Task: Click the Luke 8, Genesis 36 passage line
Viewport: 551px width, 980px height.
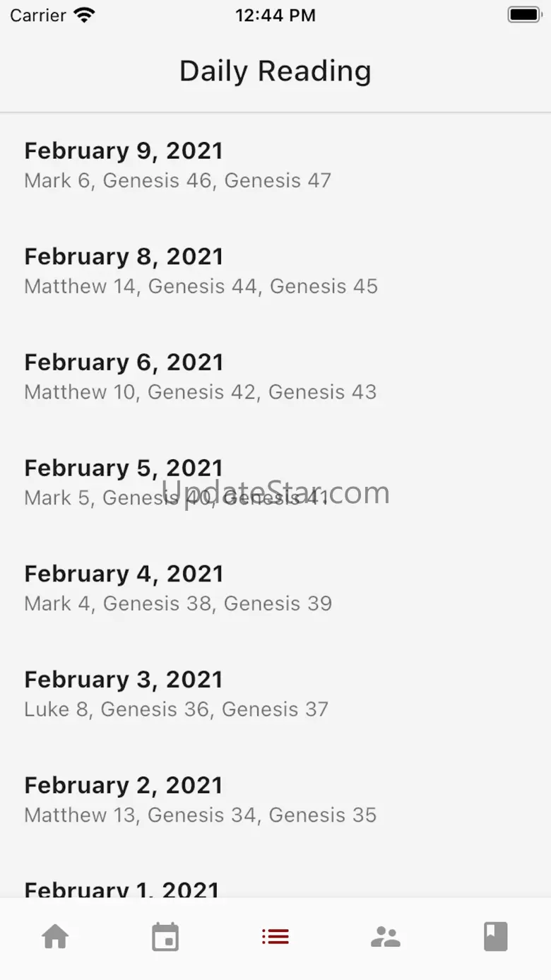Action: [177, 709]
